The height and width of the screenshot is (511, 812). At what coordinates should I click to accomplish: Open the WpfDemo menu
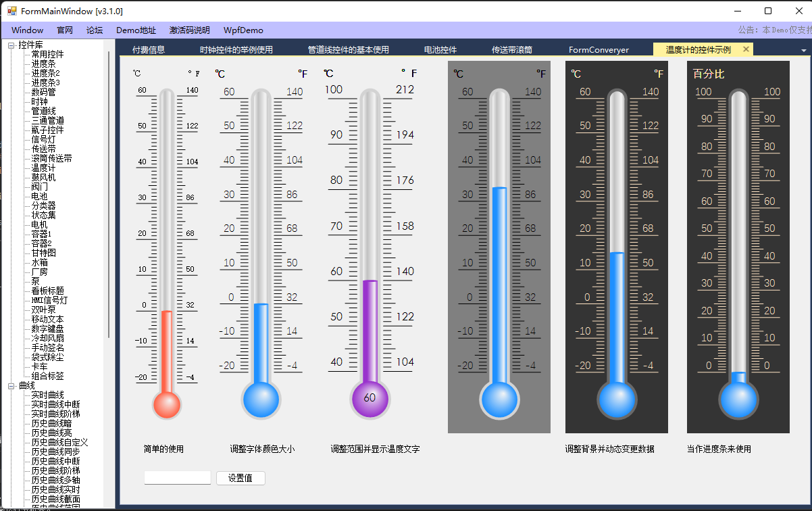[243, 30]
